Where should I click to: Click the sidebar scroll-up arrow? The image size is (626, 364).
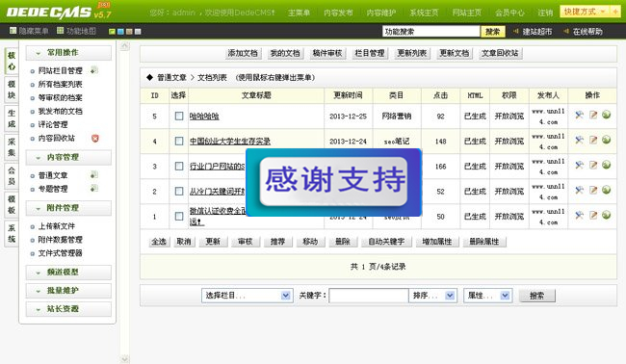click(124, 46)
